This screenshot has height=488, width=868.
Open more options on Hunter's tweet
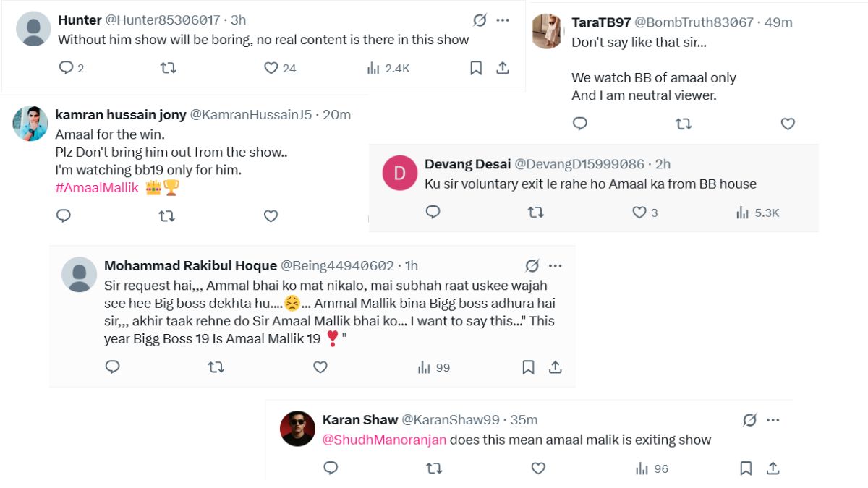[x=503, y=20]
